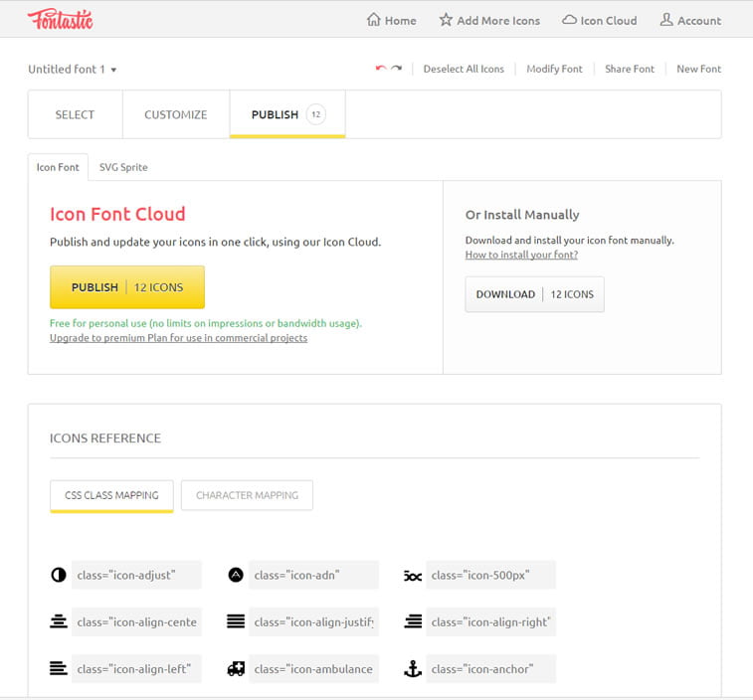Screen dimensions: 753x700
Task: Click New Font link
Action: pyautogui.click(x=698, y=70)
